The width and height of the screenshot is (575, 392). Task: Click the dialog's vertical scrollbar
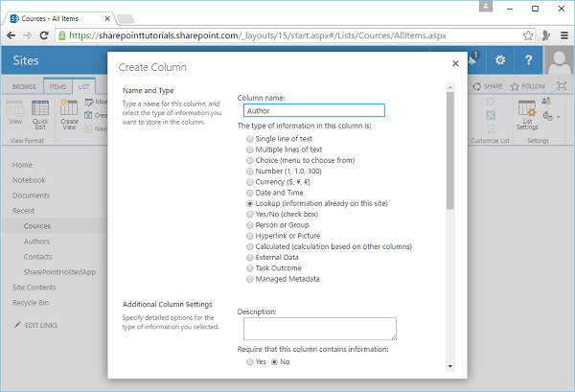point(450,153)
